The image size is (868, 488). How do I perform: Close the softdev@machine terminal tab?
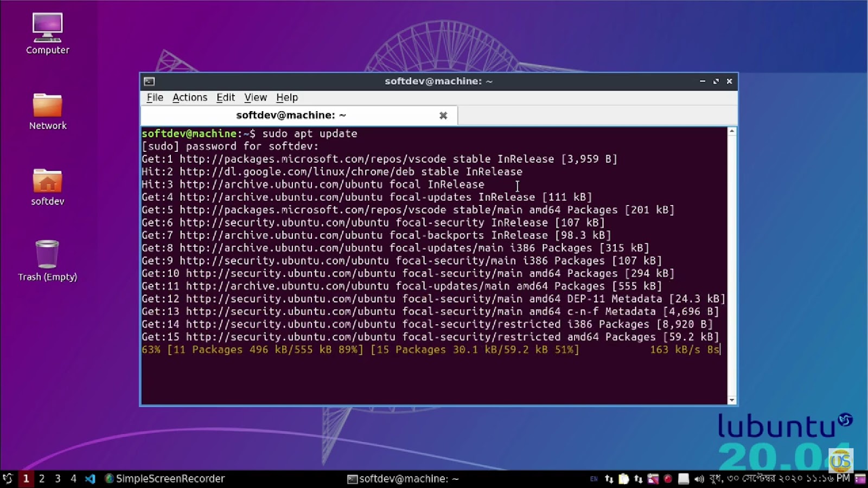coord(443,115)
